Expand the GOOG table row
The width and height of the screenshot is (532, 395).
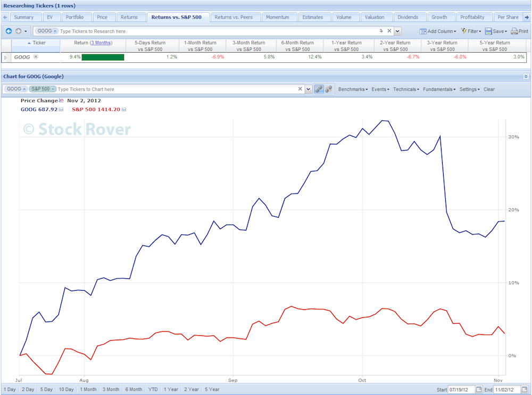click(x=5, y=57)
